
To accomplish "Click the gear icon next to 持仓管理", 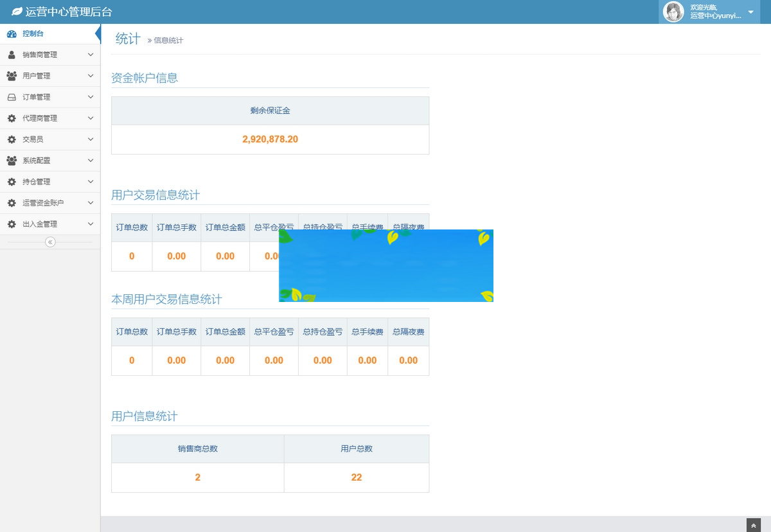I will (12, 182).
